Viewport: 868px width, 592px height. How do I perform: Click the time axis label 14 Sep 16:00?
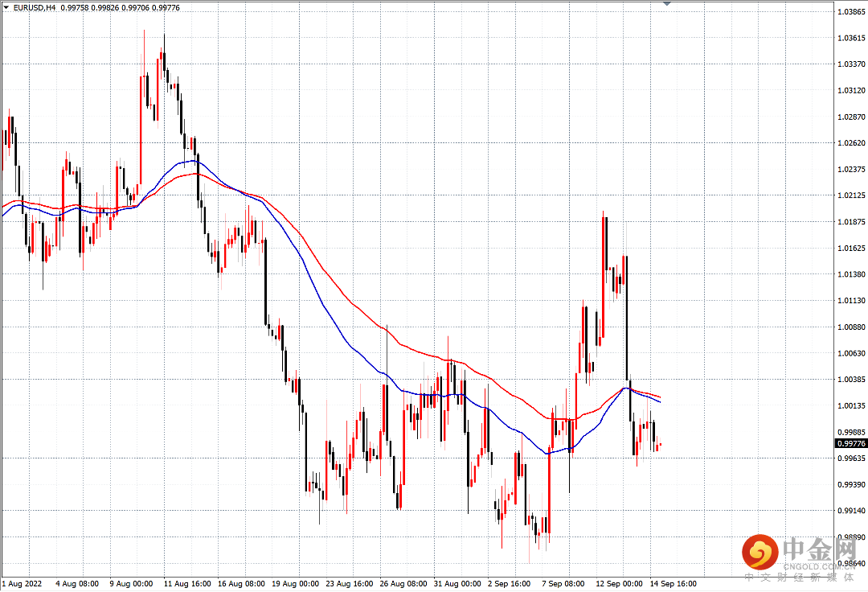[674, 584]
